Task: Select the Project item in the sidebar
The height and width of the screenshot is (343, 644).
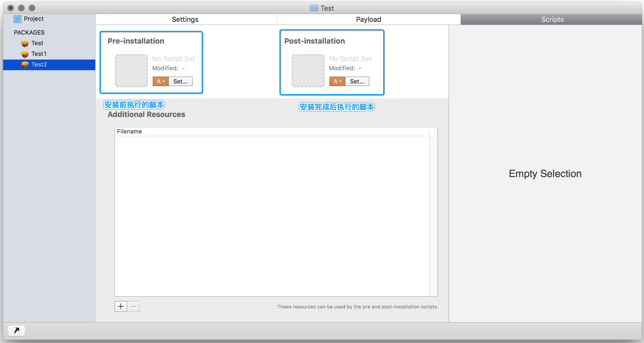Action: point(34,19)
